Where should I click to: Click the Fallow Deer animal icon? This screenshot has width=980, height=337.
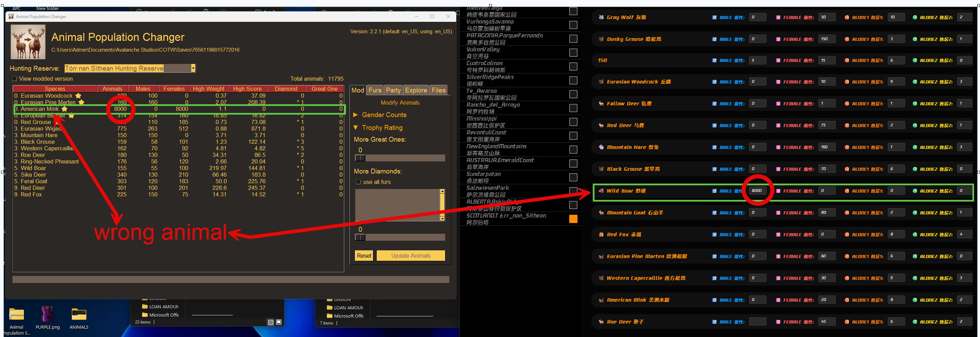(601, 103)
